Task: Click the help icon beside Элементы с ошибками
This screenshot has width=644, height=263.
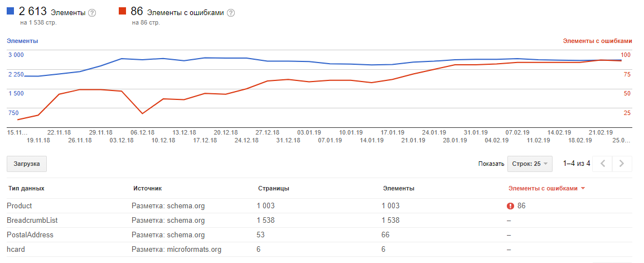Action: pos(231,13)
